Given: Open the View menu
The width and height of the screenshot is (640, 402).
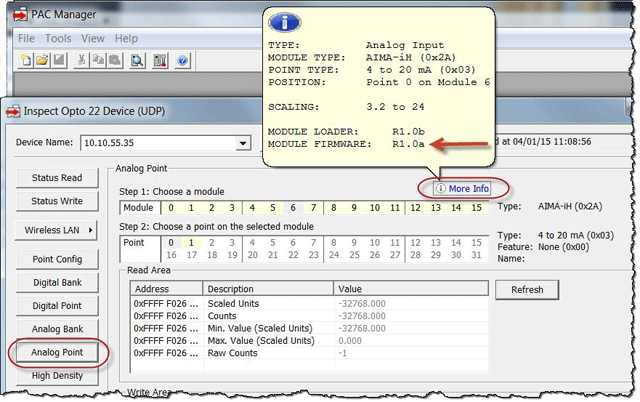Looking at the screenshot, I should click(93, 38).
